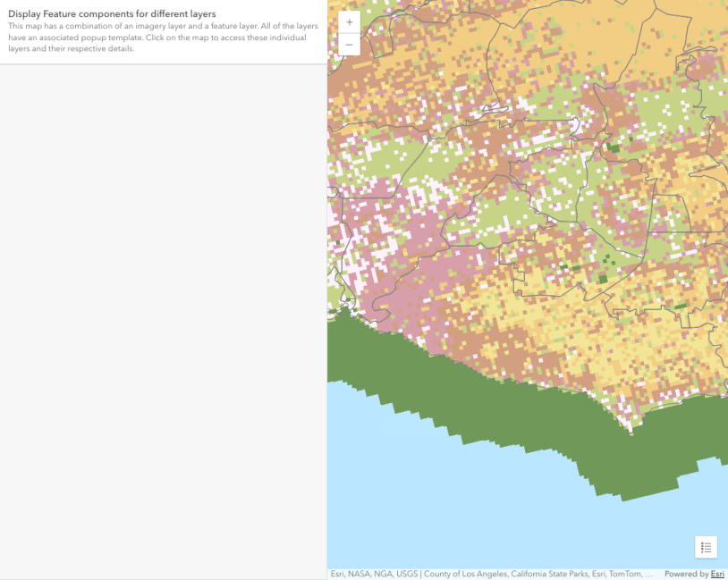
Task: Select the minus icon to zoom out
Action: [349, 43]
